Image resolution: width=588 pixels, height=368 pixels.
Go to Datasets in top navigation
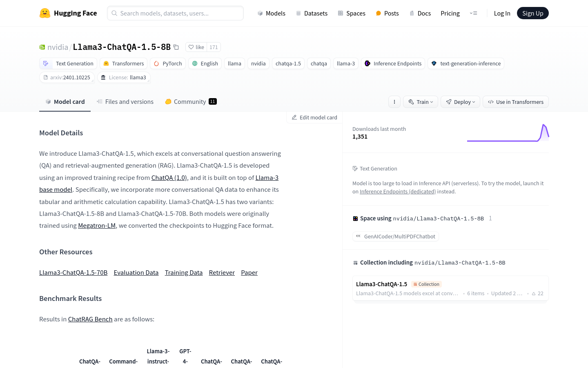tap(312, 13)
